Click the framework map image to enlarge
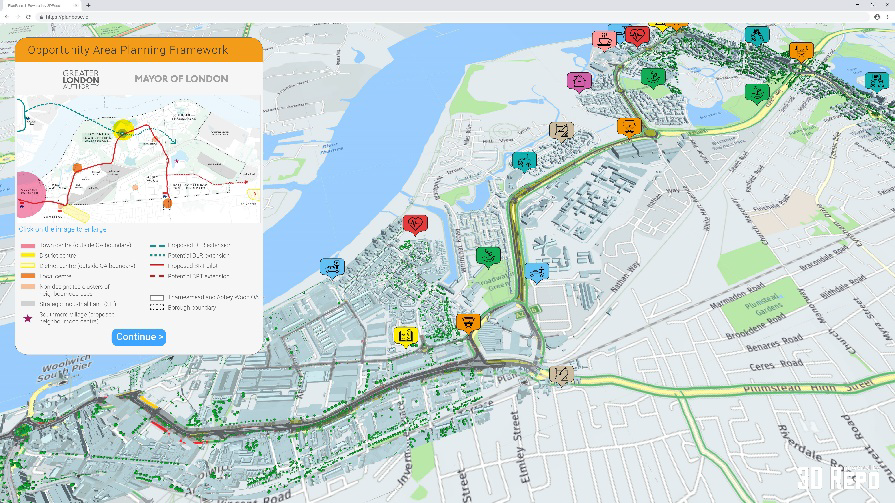This screenshot has width=895, height=503. (139, 158)
